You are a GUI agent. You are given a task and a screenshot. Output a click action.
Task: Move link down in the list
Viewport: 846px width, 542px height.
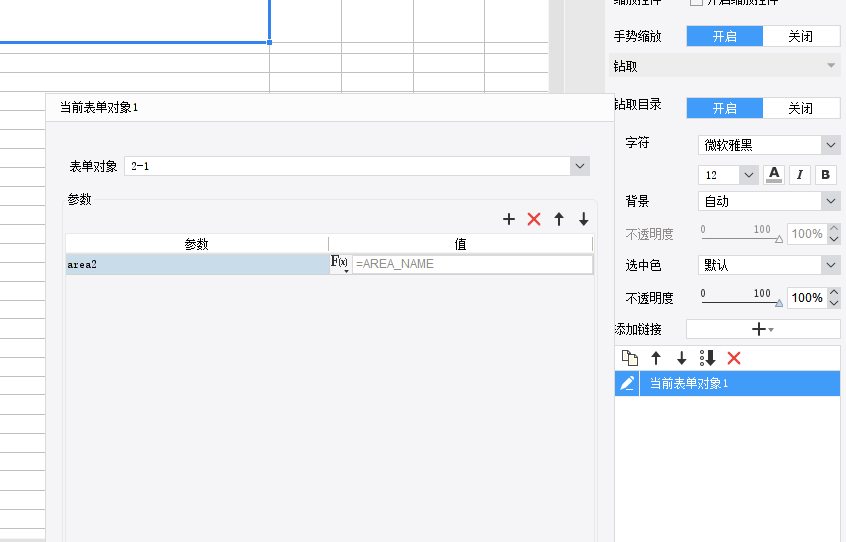681,358
